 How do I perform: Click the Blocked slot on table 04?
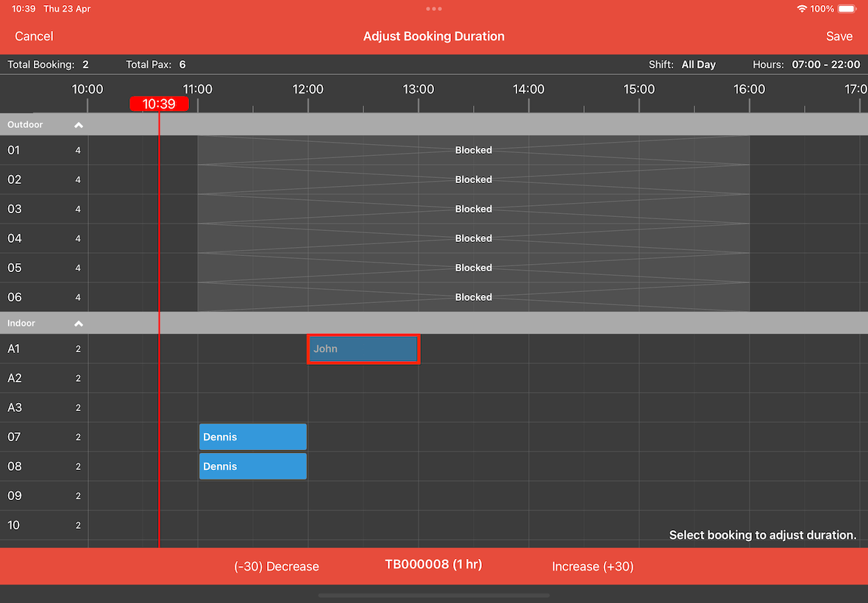pyautogui.click(x=473, y=238)
